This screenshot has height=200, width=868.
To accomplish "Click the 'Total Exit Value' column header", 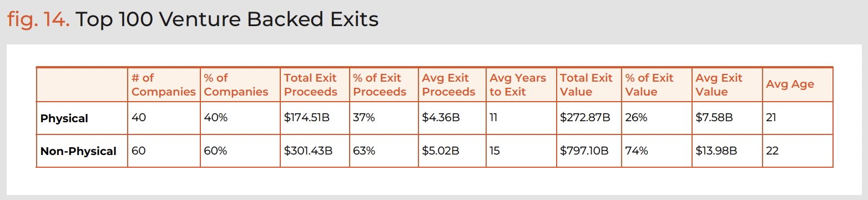I will [589, 85].
